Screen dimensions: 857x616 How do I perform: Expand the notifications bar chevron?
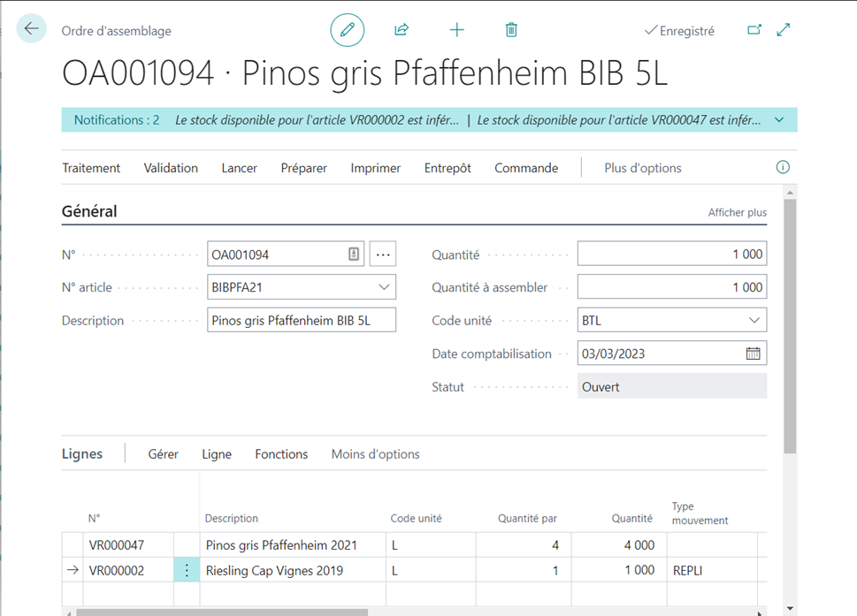(x=779, y=120)
